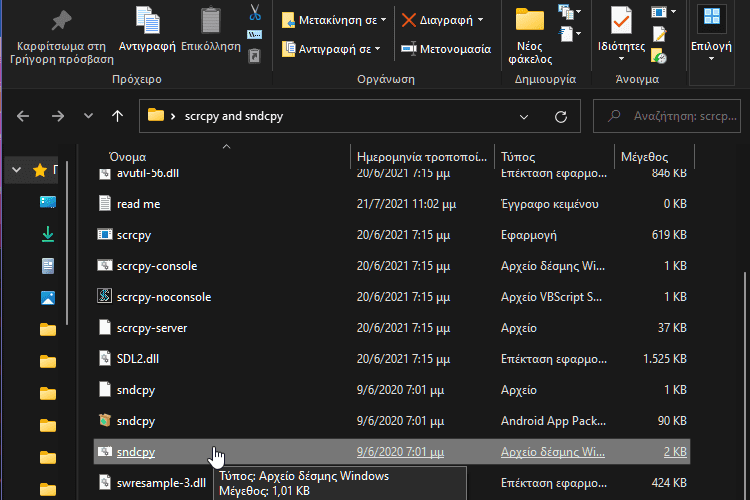The image size is (750, 500).
Task: Click Μετονομασία to rename the file
Action: (446, 49)
